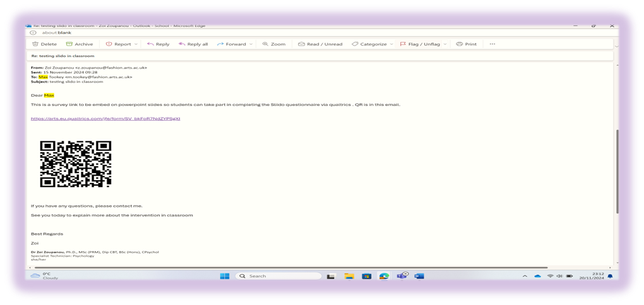Screen dimensions: 644x305
Task: Toggle Flag / Unflag on this message
Action: [x=420, y=44]
